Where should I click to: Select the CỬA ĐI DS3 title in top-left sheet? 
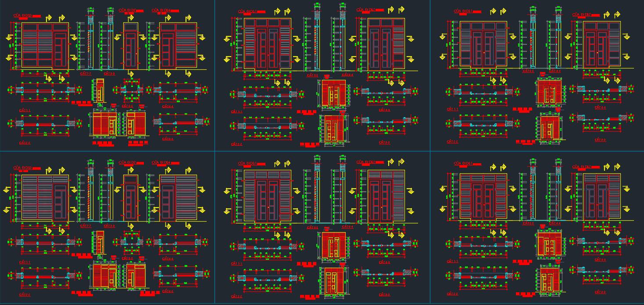23,15
